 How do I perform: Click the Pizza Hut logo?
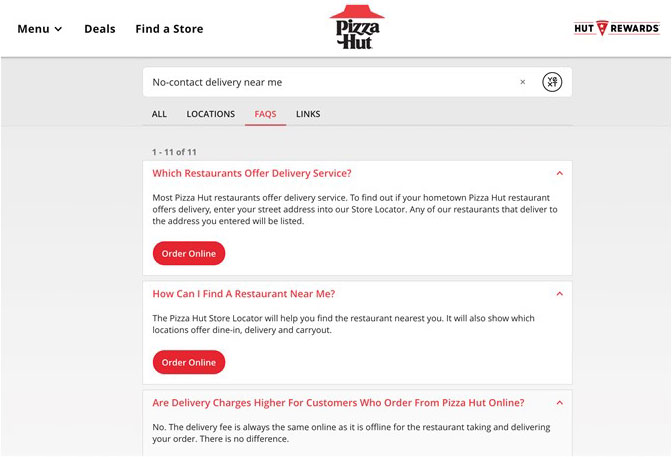356,28
